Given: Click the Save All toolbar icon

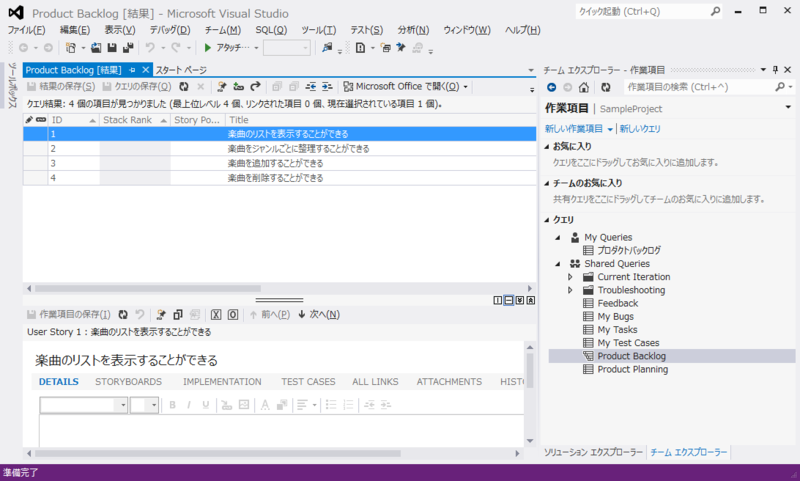Looking at the screenshot, I should click(128, 47).
